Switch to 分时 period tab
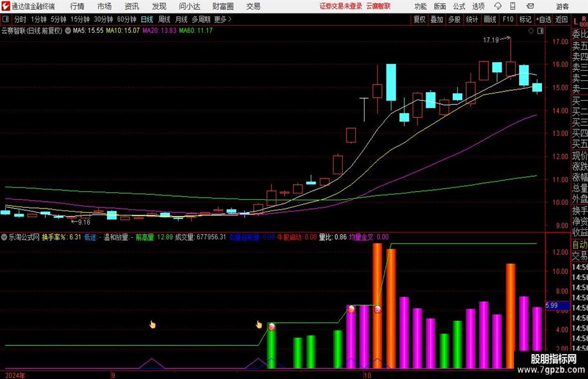 tap(21, 19)
